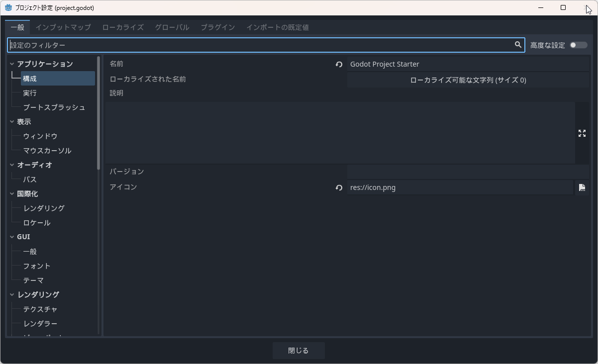This screenshot has height=364, width=598.
Task: Click ローカライズ可能な文字列 (サイズ 0) button
Action: click(468, 80)
